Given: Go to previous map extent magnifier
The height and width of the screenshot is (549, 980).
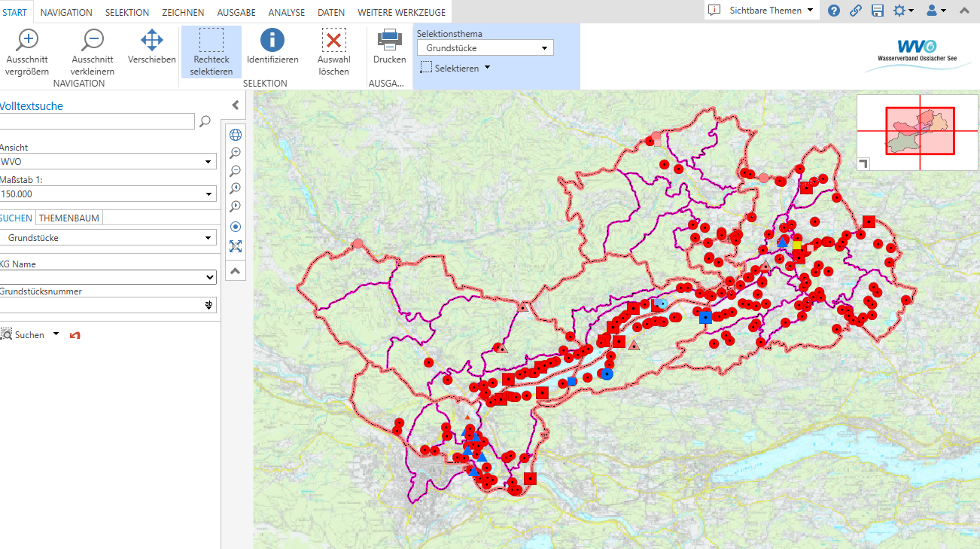Looking at the screenshot, I should (x=236, y=188).
